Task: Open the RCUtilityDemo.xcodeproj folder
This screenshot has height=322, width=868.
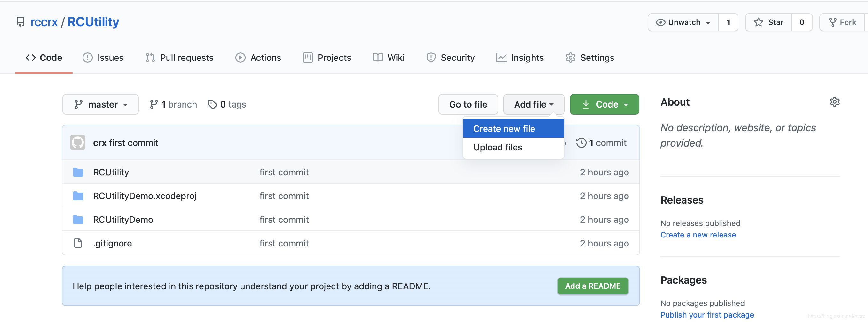Action: pos(145,196)
